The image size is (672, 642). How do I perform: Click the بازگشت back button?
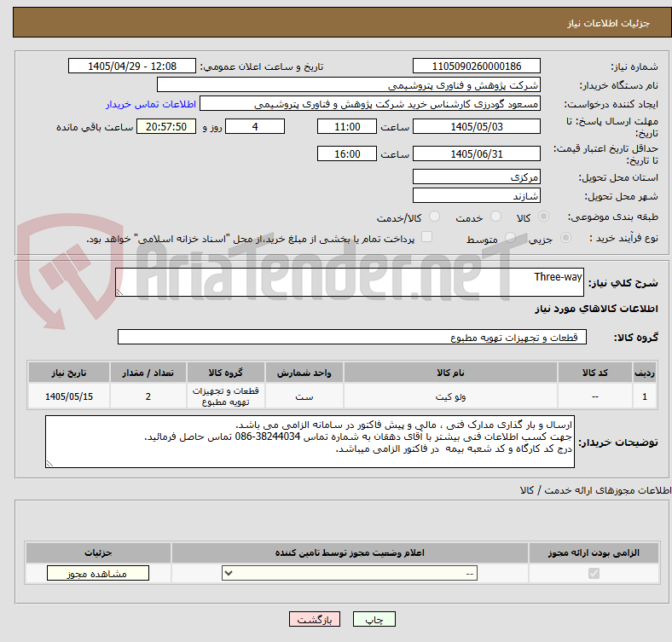(315, 619)
